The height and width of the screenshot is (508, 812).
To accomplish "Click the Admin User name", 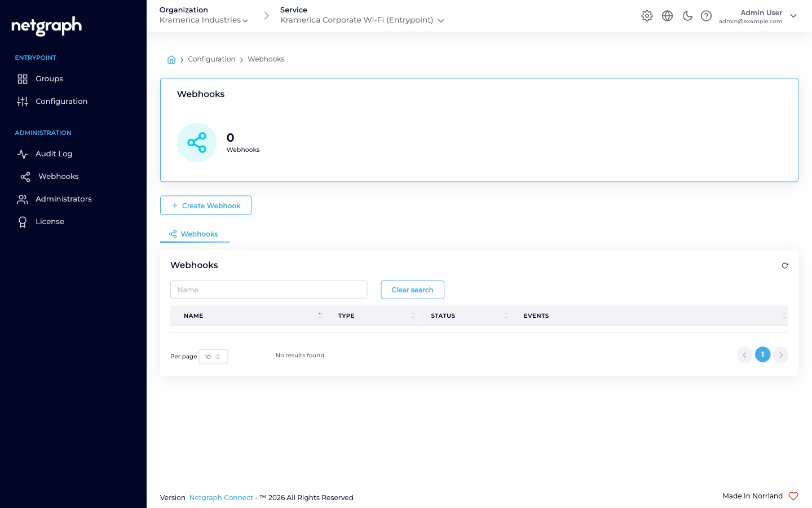I will 761,12.
